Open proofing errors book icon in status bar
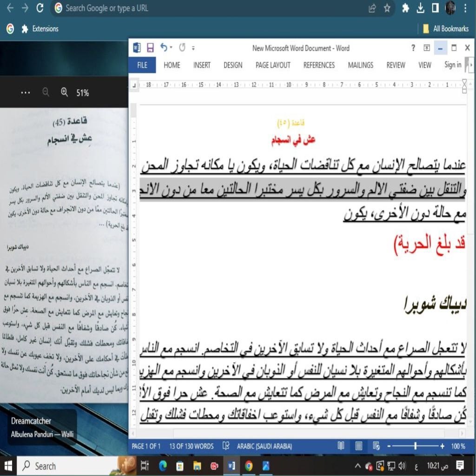The width and height of the screenshot is (476, 476). (226, 446)
